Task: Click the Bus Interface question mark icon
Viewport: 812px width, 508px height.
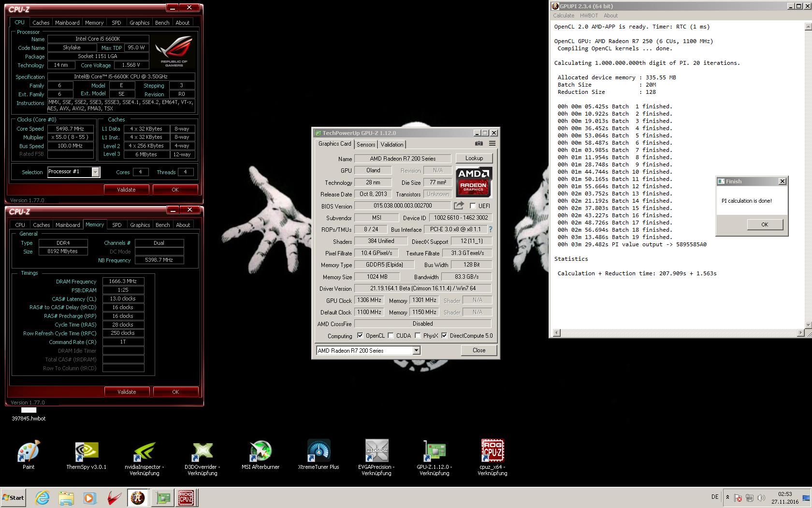Action: point(491,229)
